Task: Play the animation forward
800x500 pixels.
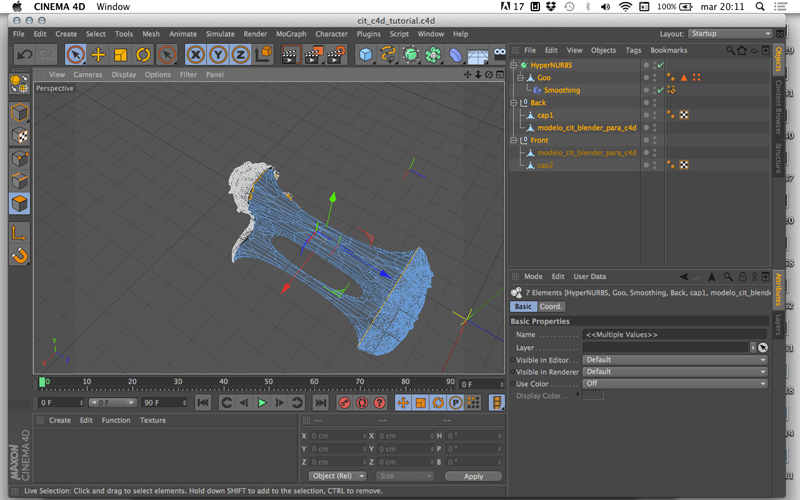Action: [262, 403]
